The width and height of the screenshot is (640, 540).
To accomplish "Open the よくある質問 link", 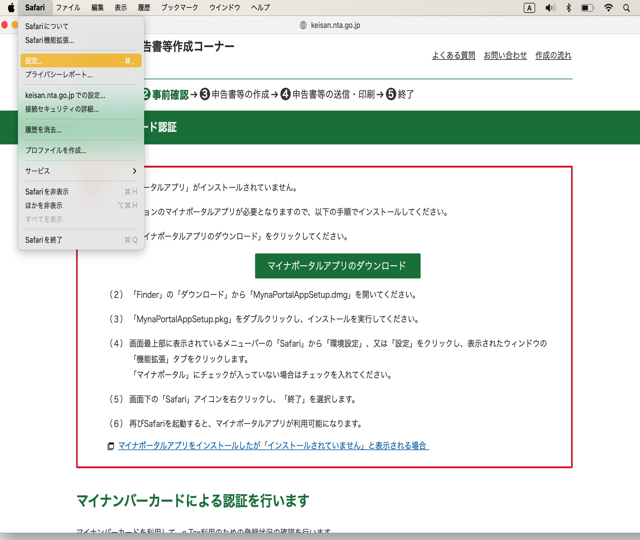I will point(453,56).
